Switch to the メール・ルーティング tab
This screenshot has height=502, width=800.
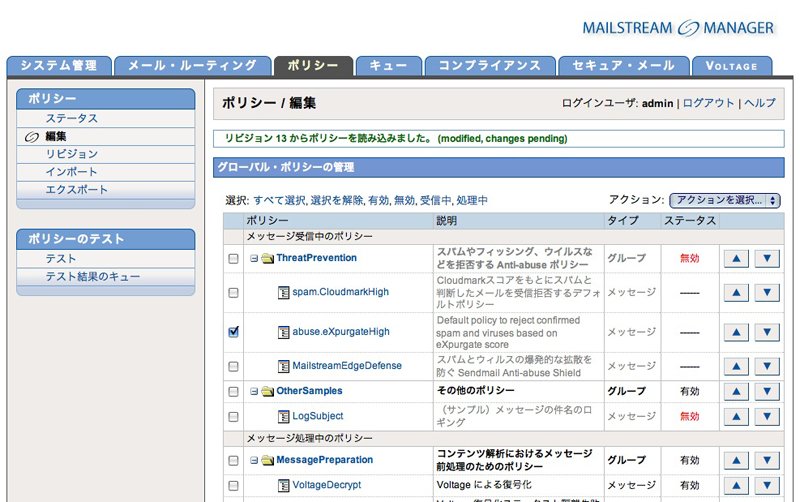(x=192, y=66)
